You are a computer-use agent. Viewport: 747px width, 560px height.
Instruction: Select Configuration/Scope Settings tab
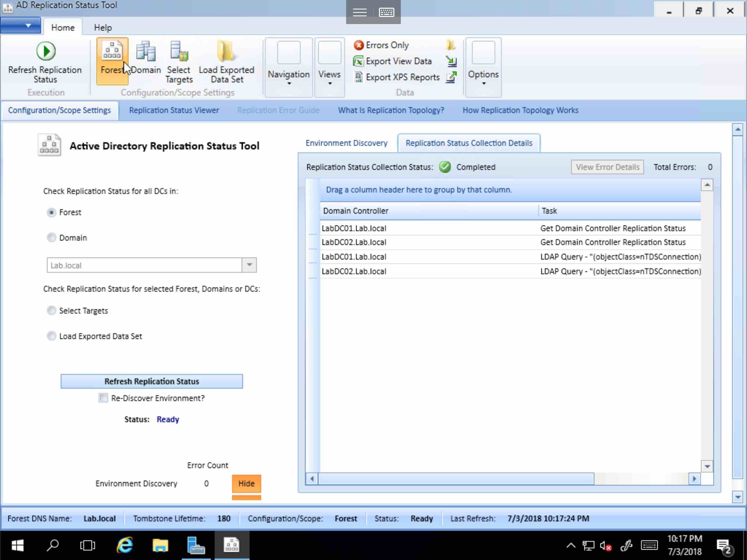tap(59, 110)
